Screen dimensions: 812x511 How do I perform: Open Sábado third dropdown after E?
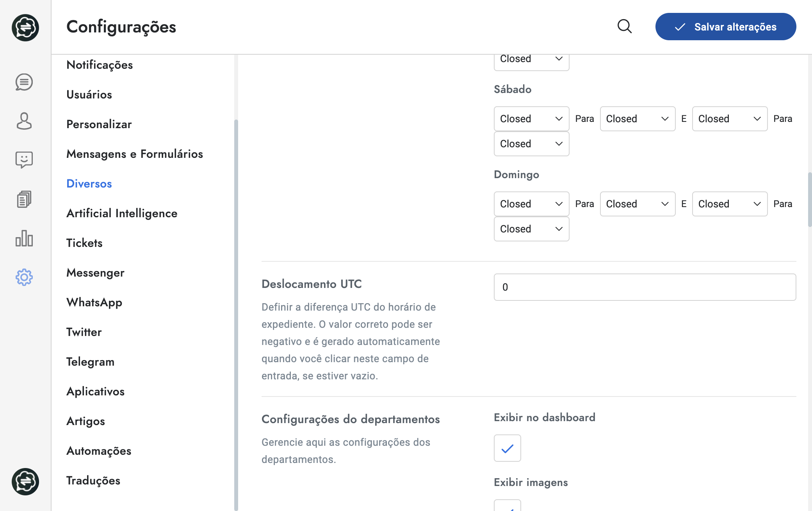coord(730,119)
